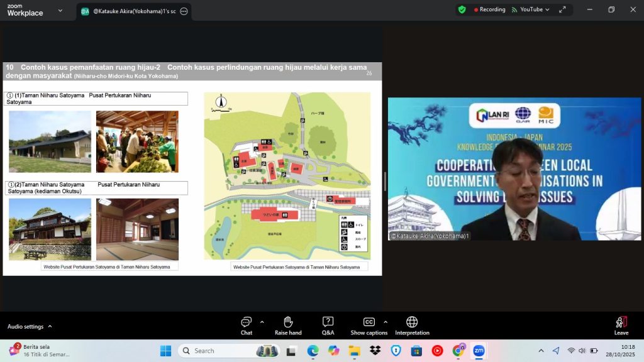Screen dimensions: 644x362
Task: Open the Chat panel
Action: (x=246, y=325)
